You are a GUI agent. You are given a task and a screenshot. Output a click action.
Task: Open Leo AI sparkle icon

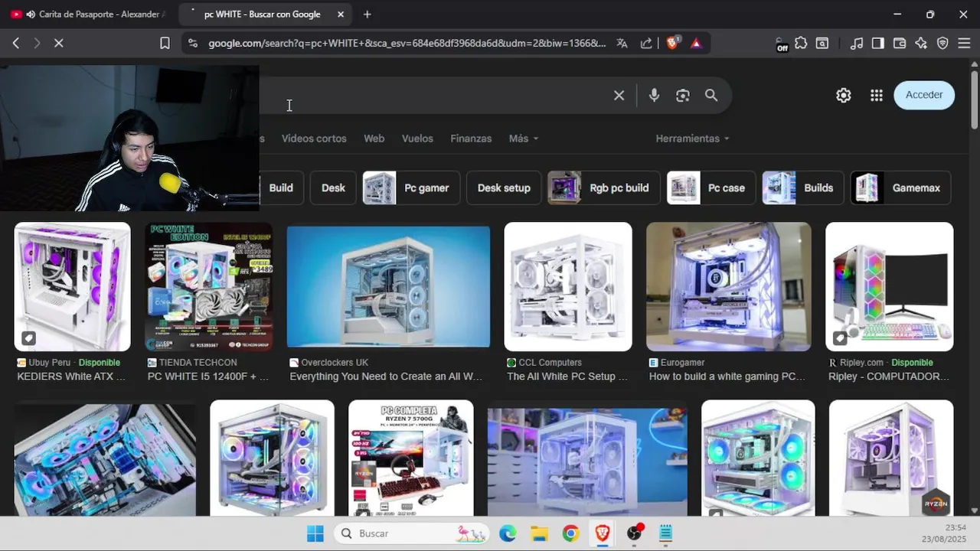click(x=921, y=44)
